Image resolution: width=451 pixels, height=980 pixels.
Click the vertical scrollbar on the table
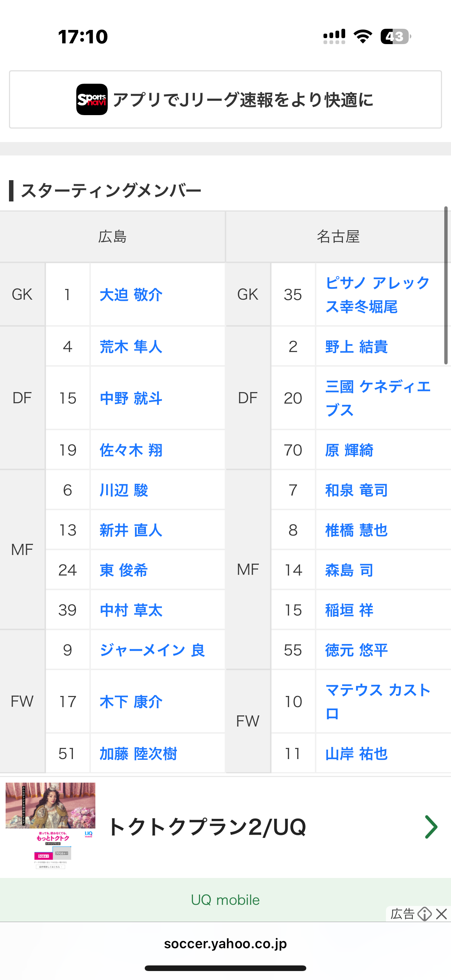[446, 285]
